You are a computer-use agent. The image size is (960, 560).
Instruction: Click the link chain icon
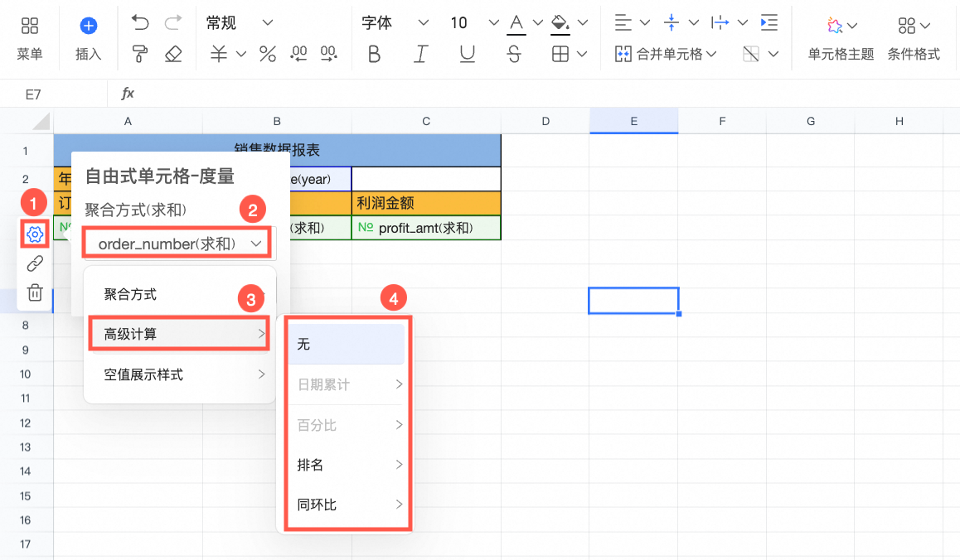point(35,263)
